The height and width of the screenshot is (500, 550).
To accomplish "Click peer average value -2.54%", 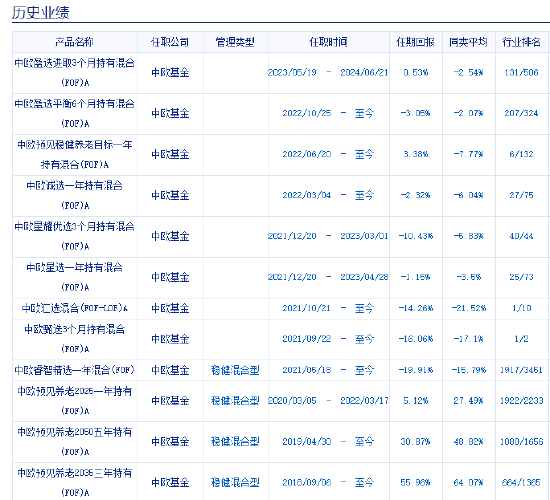I will coord(469,73).
